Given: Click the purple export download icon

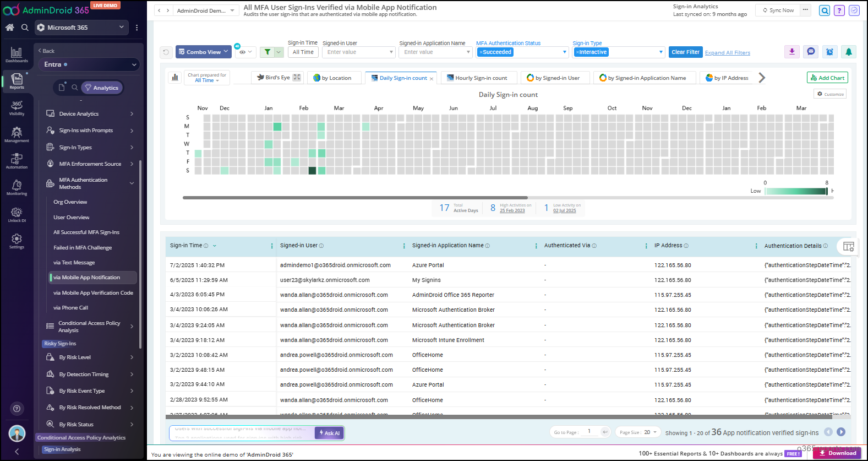Looking at the screenshot, I should (x=792, y=52).
